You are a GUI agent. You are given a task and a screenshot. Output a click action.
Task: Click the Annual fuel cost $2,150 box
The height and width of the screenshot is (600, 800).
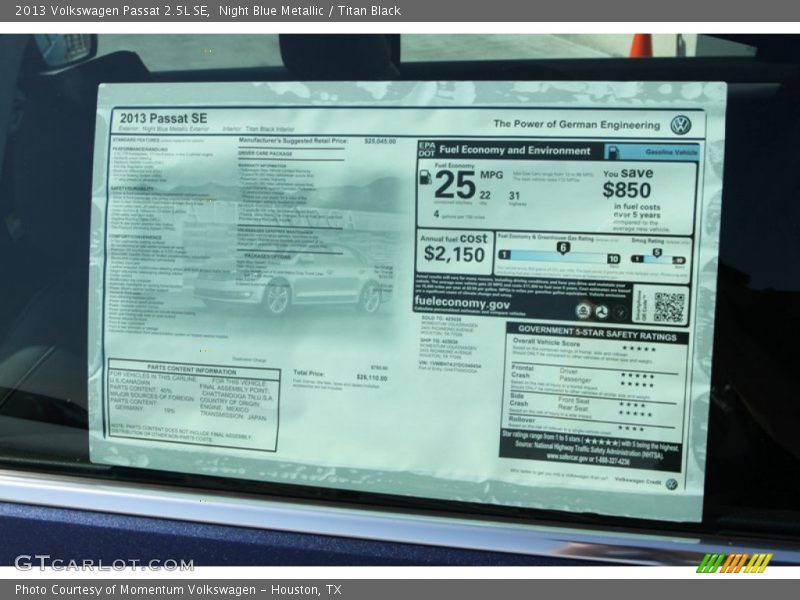(x=454, y=248)
